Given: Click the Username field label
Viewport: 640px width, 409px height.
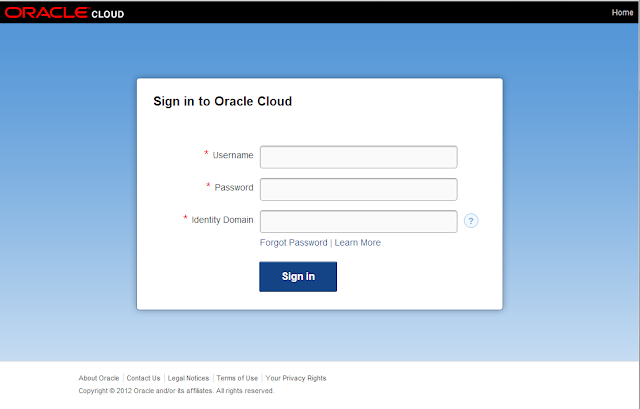Looking at the screenshot, I should click(233, 155).
